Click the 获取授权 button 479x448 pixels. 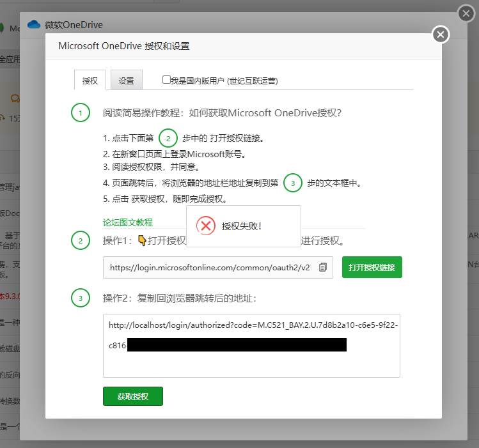click(x=133, y=396)
